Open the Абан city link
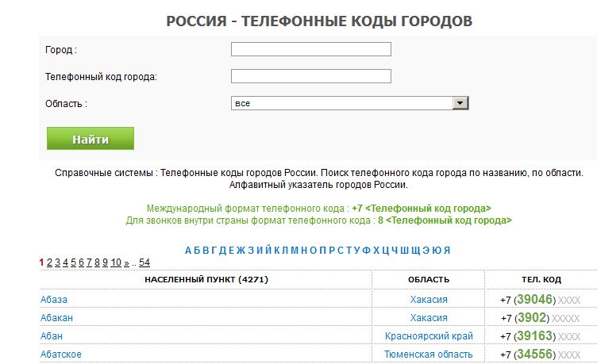This screenshot has height=364, width=597. (52, 336)
